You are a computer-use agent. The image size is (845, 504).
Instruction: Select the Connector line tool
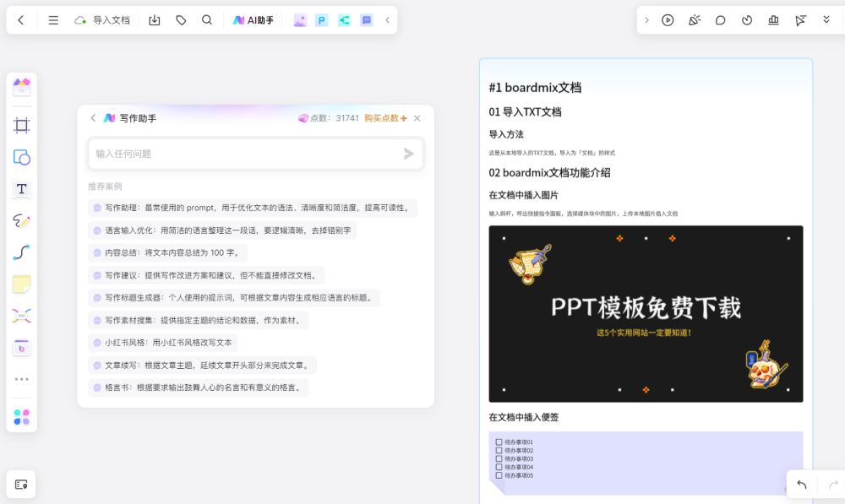click(x=22, y=252)
